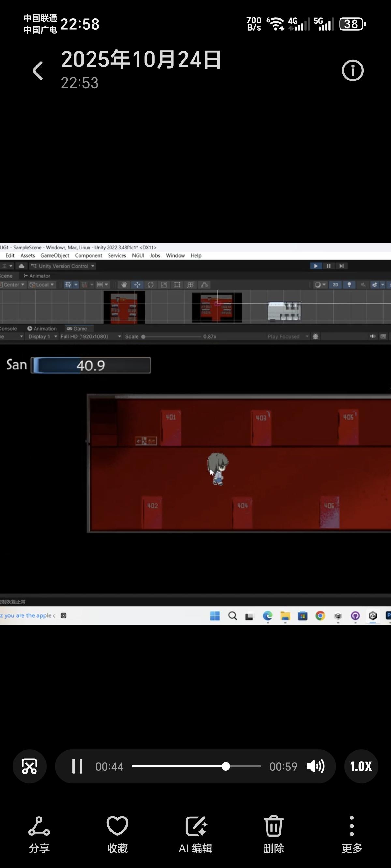Change playback speed from 1.0X
The height and width of the screenshot is (868, 391).
pyautogui.click(x=361, y=766)
